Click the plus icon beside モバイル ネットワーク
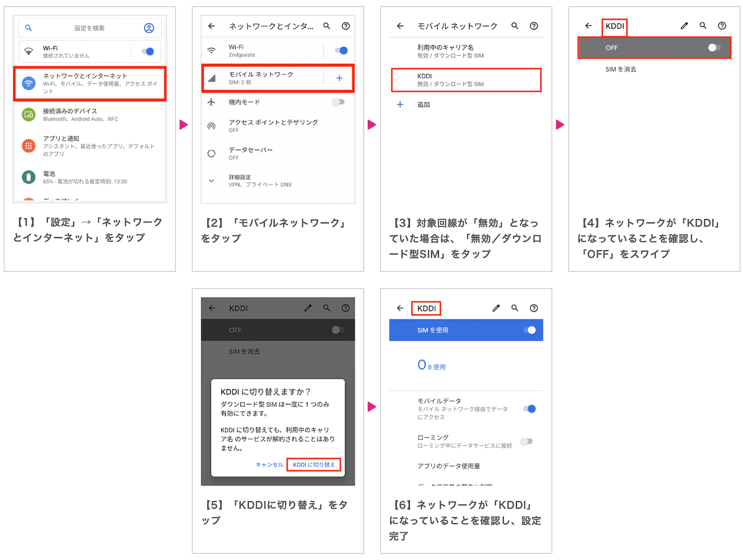This screenshot has width=743, height=560. 339,78
